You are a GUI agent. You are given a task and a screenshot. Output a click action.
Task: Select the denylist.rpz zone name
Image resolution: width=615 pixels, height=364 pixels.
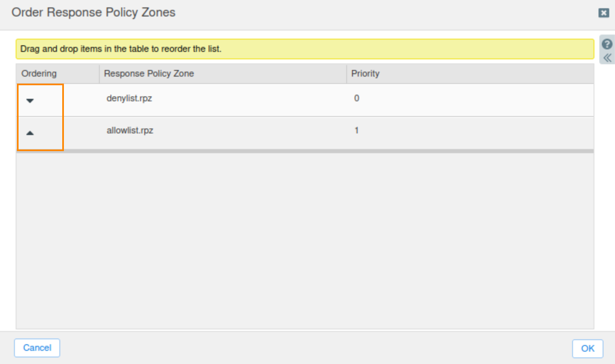(129, 98)
